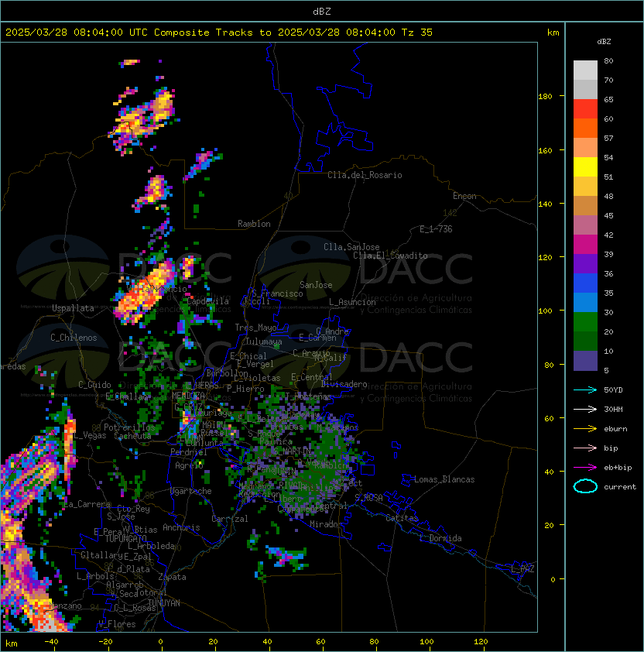644x652 pixels.
Task: Click the pink bip arrow in legend
Action: (585, 448)
